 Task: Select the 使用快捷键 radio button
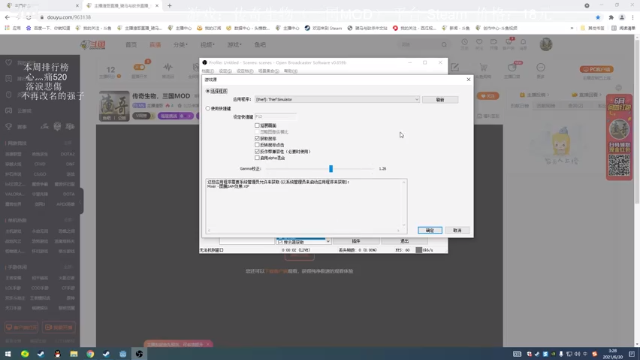(208, 109)
